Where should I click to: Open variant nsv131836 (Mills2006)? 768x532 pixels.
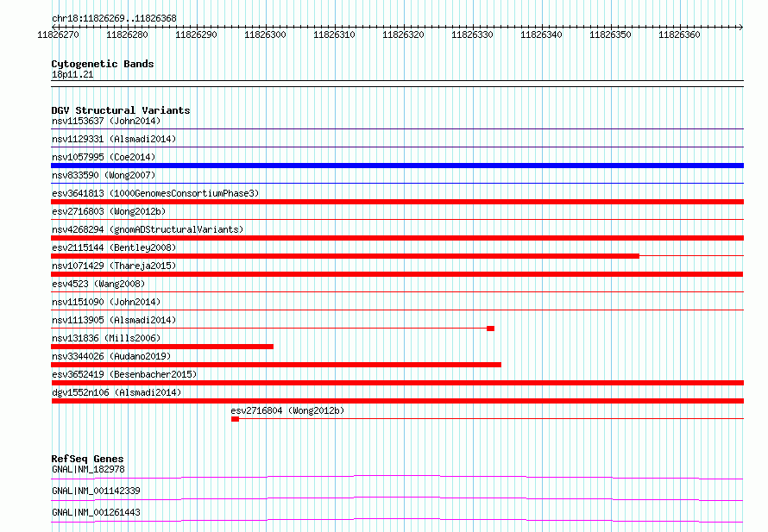point(106,338)
